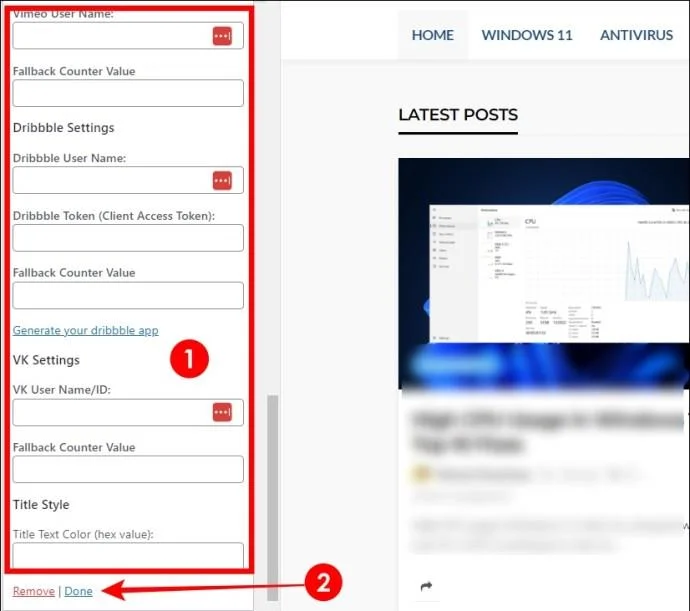Image resolution: width=690 pixels, height=611 pixels.
Task: Click password manager icon in Vimeo User Name field
Action: tap(222, 36)
